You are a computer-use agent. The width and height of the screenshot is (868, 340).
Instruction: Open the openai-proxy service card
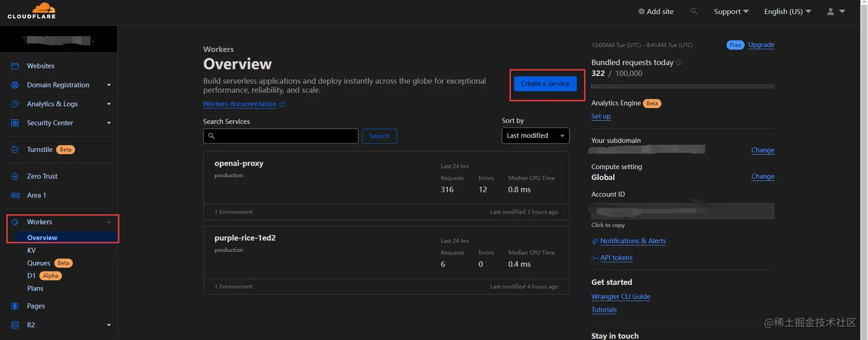[x=386, y=186]
